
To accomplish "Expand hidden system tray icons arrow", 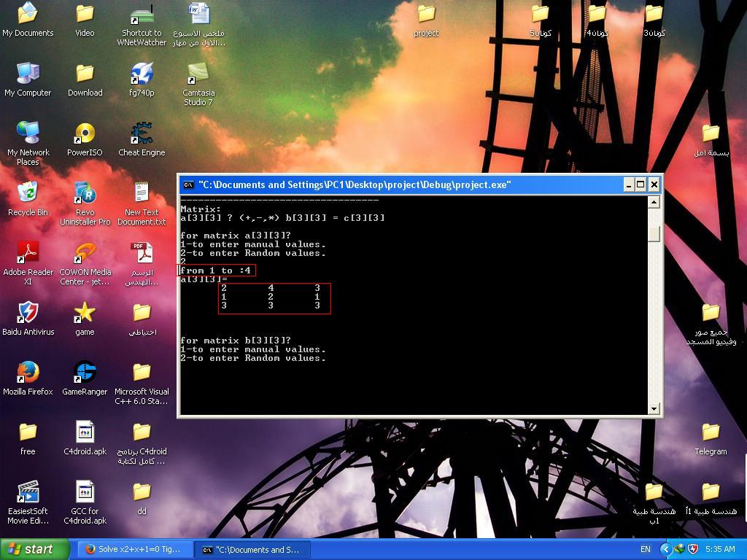I will 665,549.
